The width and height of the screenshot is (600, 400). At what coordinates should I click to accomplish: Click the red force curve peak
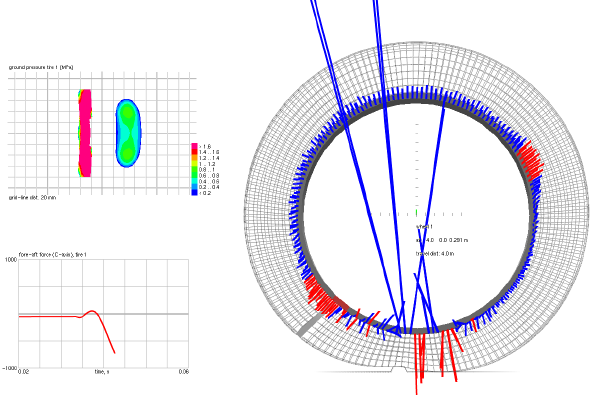click(x=92, y=311)
